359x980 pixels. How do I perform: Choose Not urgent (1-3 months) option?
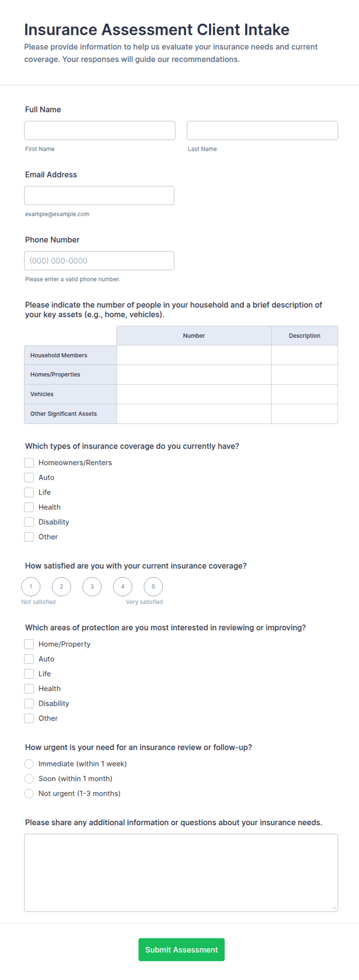tap(29, 793)
